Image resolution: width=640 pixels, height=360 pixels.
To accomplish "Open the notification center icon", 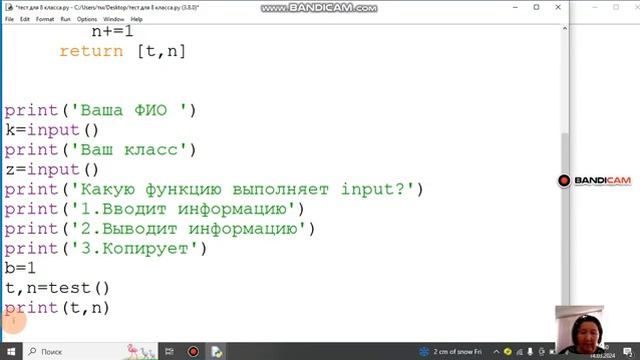I will (628, 352).
